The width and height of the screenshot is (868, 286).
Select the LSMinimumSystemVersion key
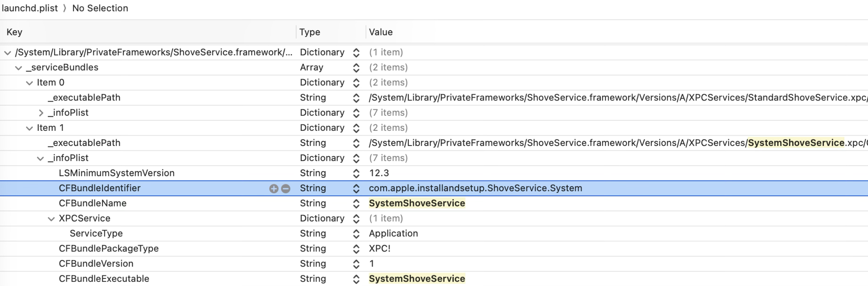coord(117,173)
